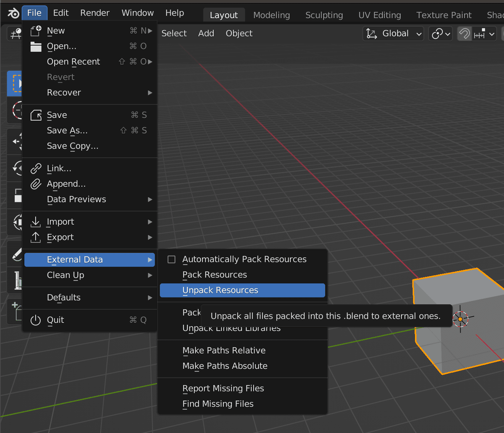Select the External Data menu entry

pos(89,260)
